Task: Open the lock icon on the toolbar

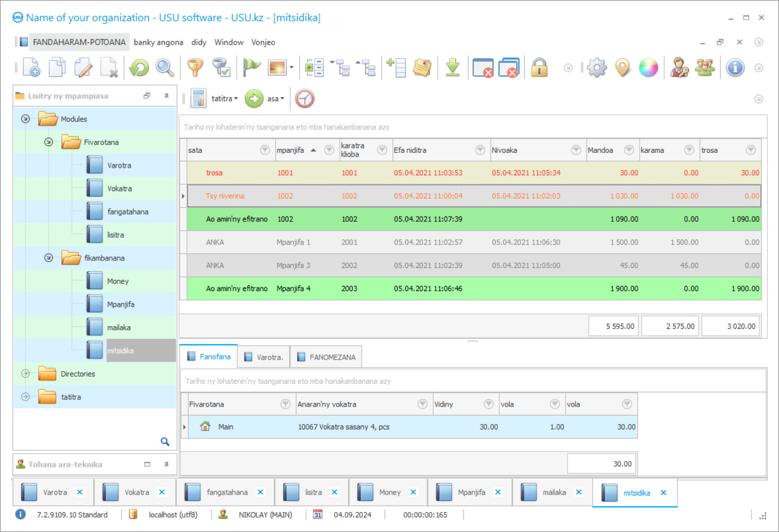Action: pyautogui.click(x=539, y=67)
